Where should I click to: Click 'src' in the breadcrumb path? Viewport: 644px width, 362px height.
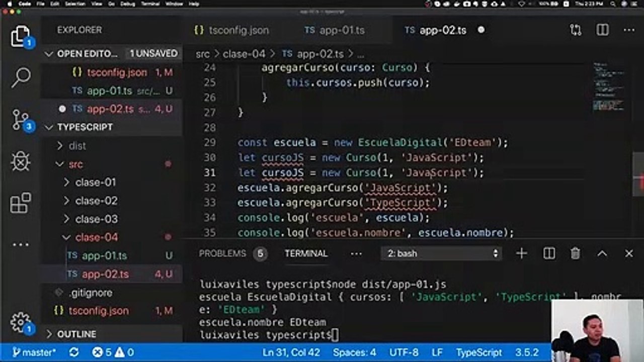click(203, 54)
